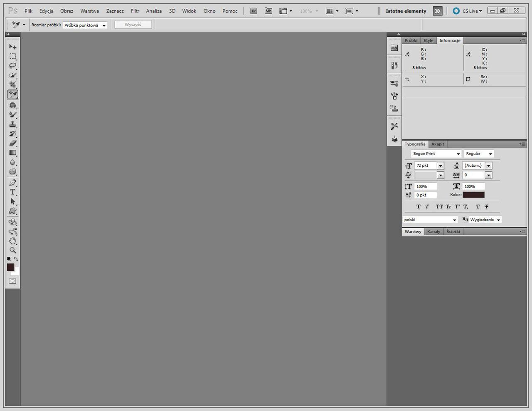
Task: Toggle Small Caps text style
Action: tap(448, 207)
